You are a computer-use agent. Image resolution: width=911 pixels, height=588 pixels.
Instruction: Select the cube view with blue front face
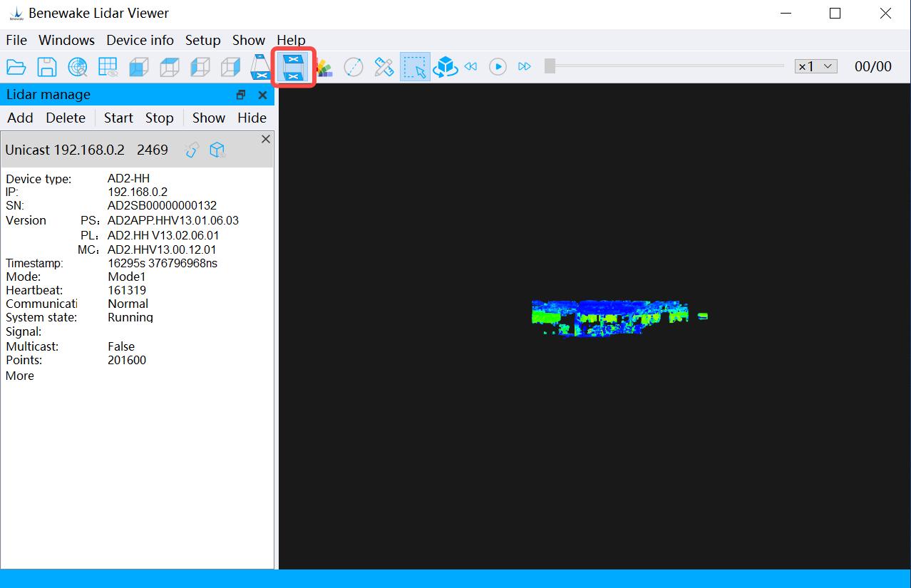pos(139,67)
